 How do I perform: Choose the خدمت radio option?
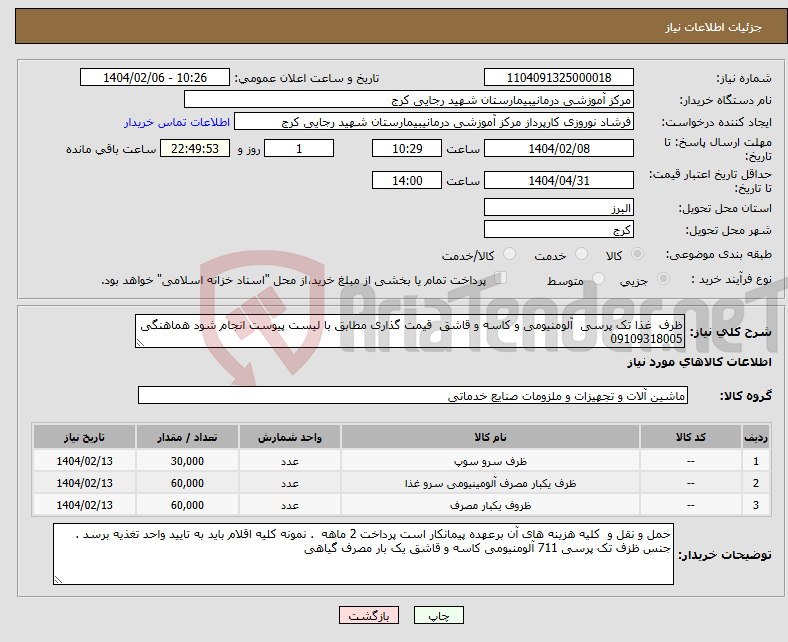tap(575, 256)
